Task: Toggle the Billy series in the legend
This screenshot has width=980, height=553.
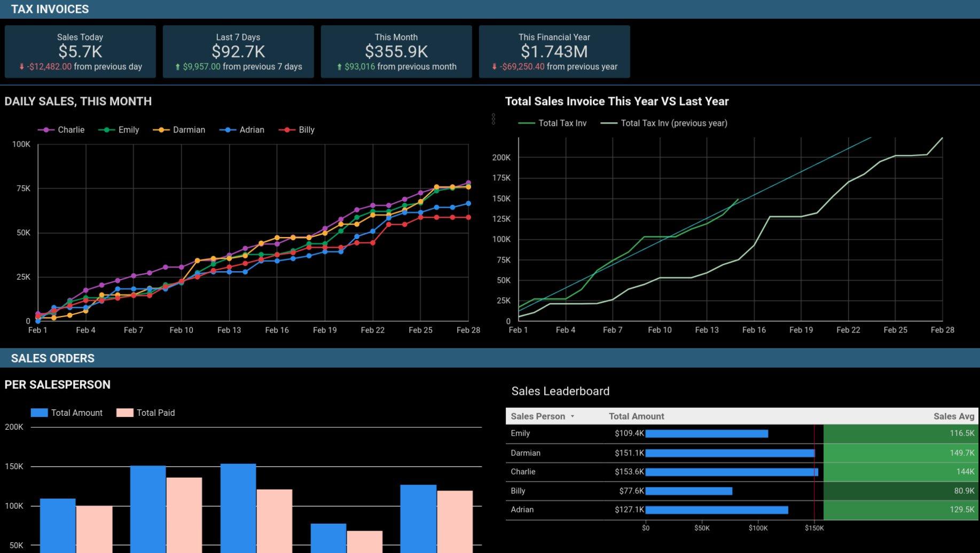Action: tap(296, 130)
